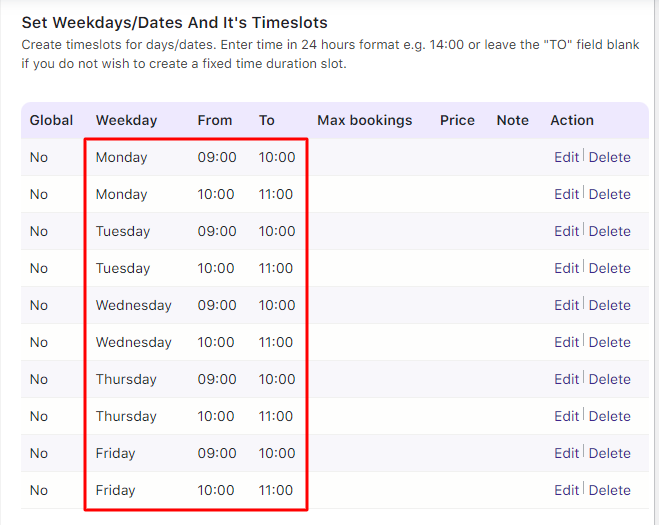Delete the Thursday 10:00 to 11:00 timeslot
This screenshot has width=659, height=525.
[x=609, y=416]
